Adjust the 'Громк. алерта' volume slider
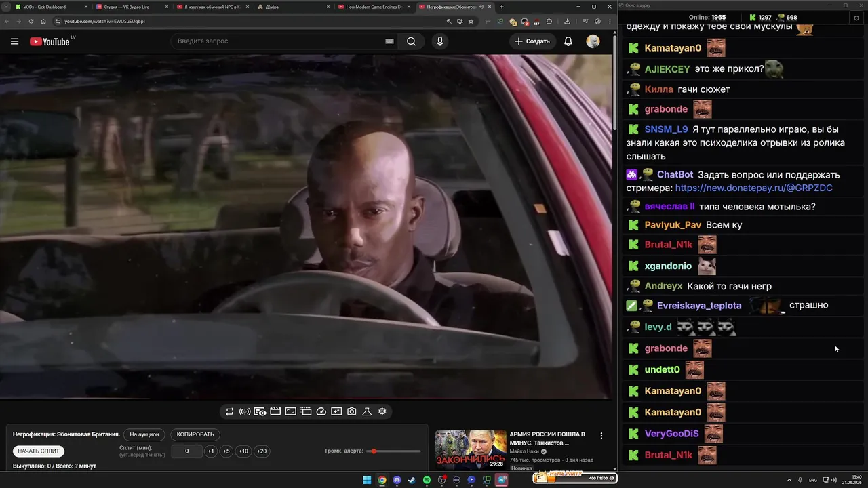 tap(393, 451)
